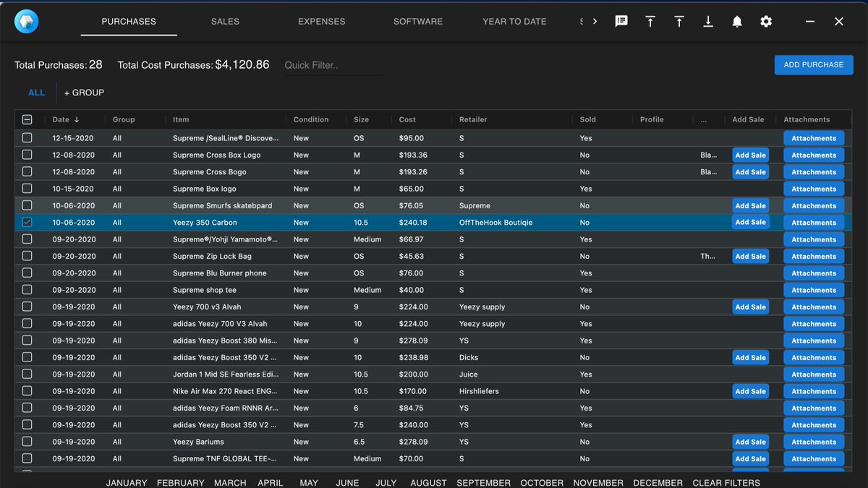Click the OffTheHook Boutiqie retailer cell
Viewport: 868px width, 488px height.
pyautogui.click(x=495, y=223)
